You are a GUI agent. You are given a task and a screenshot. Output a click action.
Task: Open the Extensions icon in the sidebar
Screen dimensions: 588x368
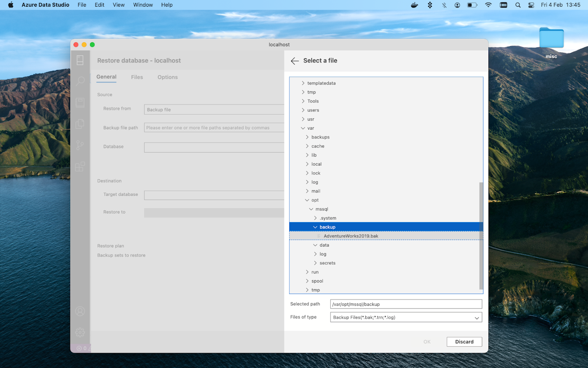tap(80, 166)
